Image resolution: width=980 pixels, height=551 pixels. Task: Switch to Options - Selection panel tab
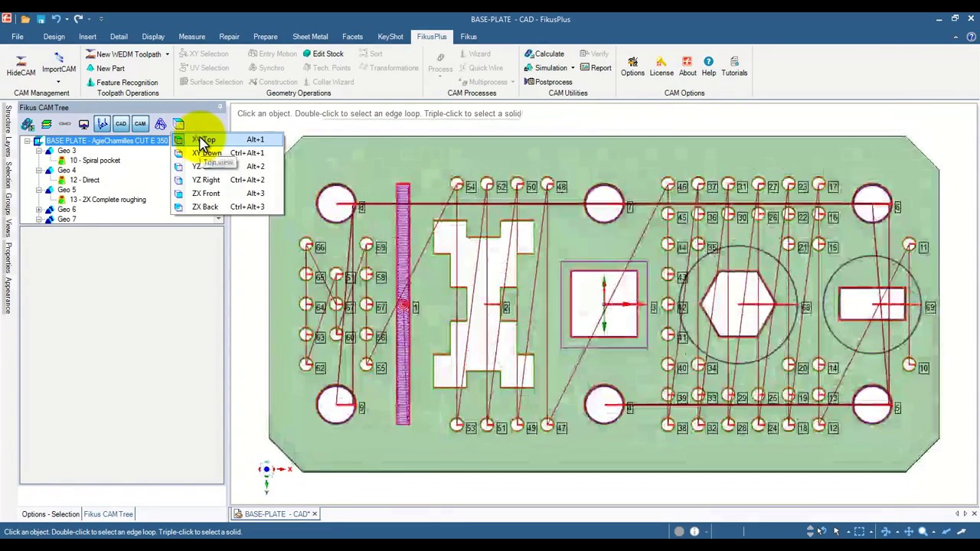click(51, 514)
